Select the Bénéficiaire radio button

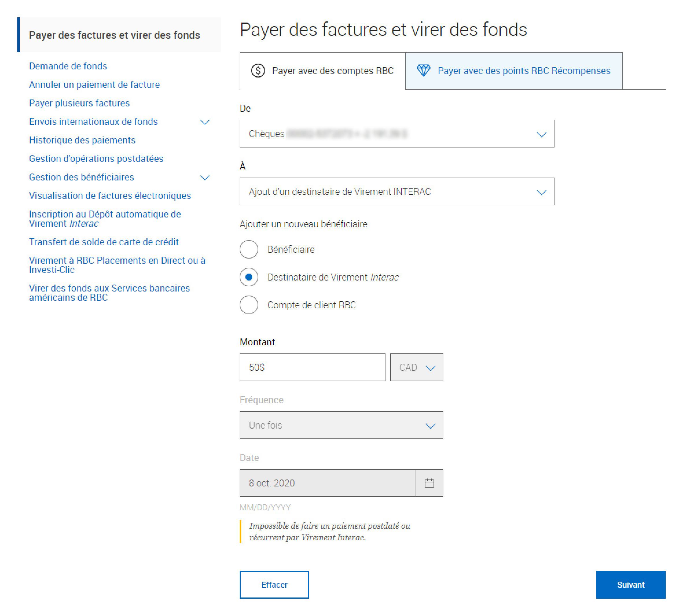pyautogui.click(x=249, y=250)
